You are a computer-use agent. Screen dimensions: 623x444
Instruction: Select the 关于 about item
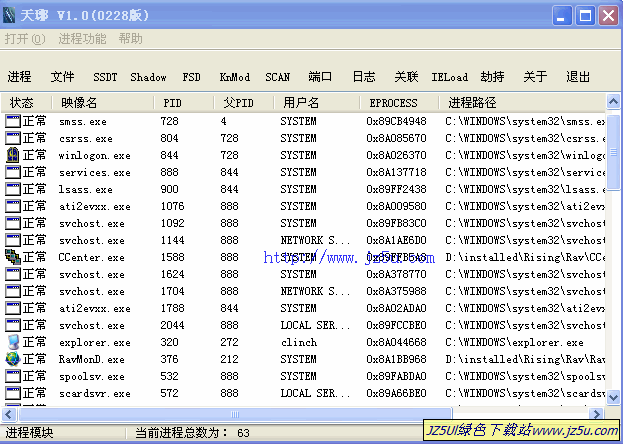pos(535,77)
